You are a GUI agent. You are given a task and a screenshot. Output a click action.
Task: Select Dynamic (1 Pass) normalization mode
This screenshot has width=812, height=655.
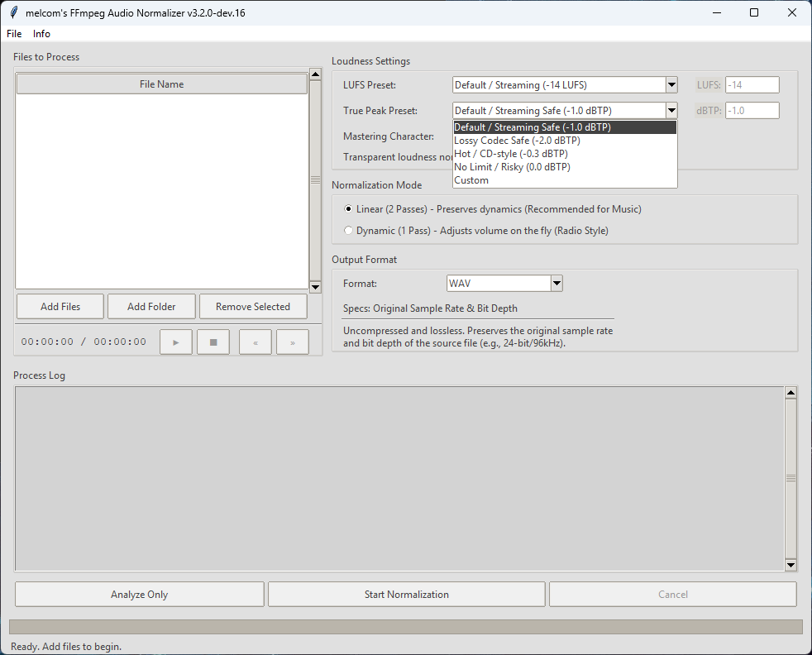(x=348, y=231)
